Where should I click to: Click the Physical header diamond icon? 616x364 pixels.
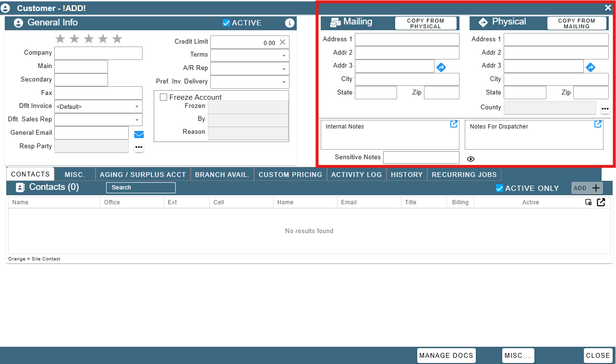483,22
